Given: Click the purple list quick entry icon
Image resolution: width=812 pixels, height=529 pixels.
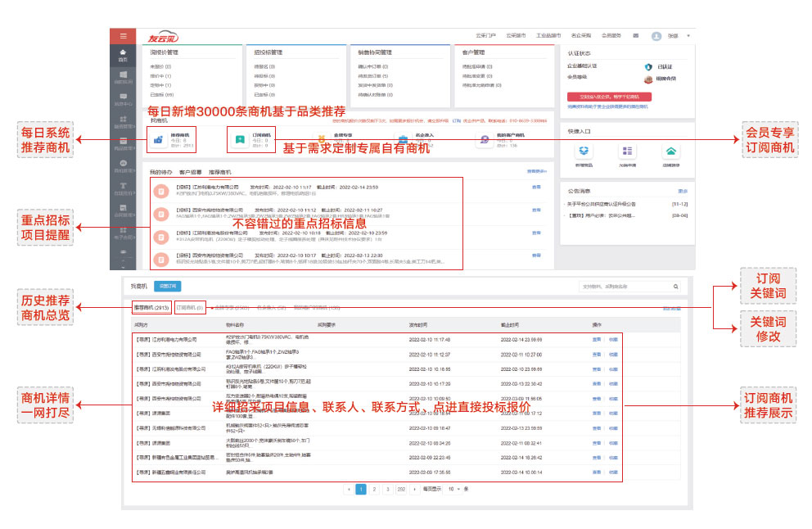Looking at the screenshot, I should click(627, 151).
